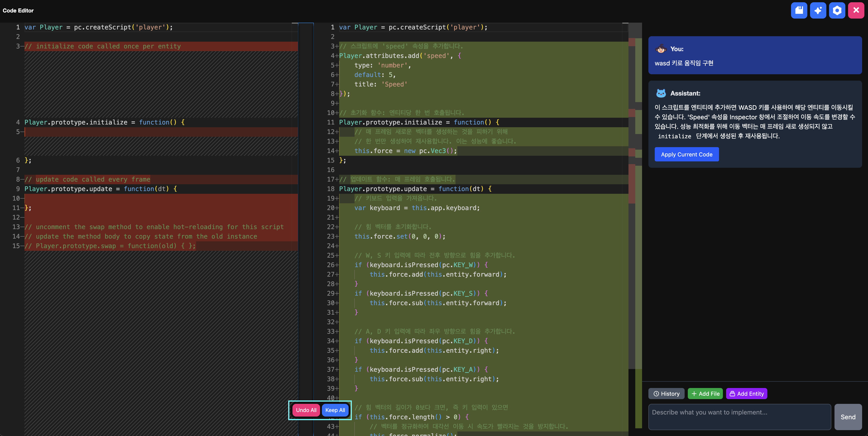Close the code editor with the pink X
This screenshot has height=436, width=868.
click(856, 10)
